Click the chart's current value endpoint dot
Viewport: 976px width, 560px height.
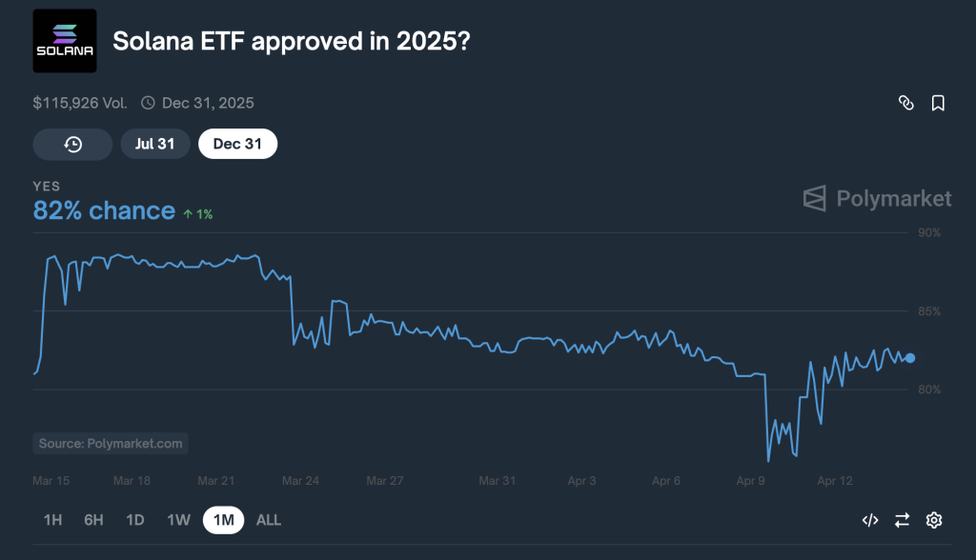(910, 358)
